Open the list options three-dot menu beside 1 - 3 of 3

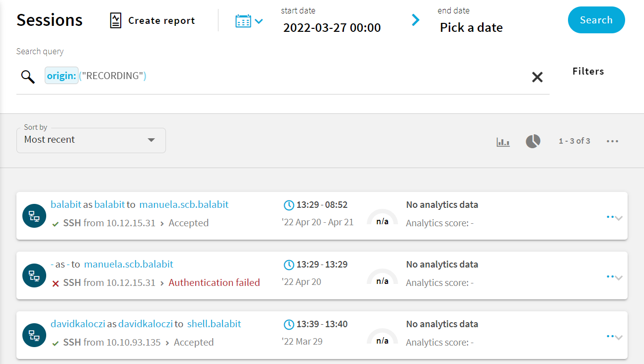(612, 141)
